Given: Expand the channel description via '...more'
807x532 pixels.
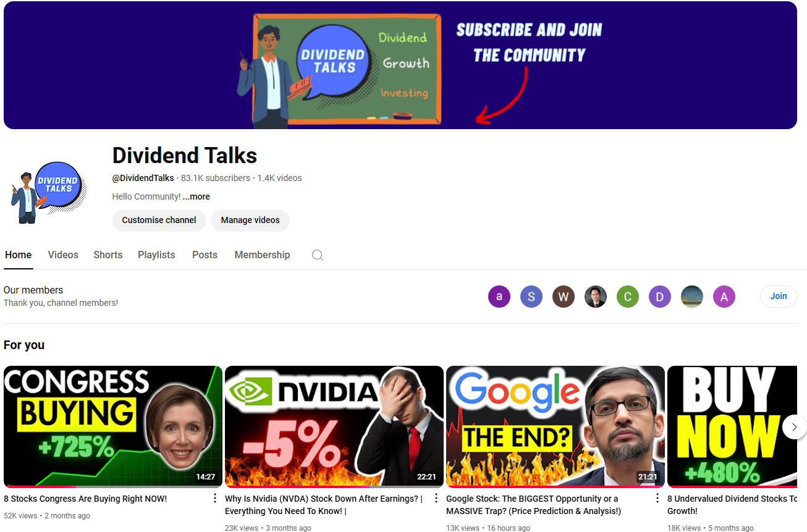Looking at the screenshot, I should (x=196, y=196).
